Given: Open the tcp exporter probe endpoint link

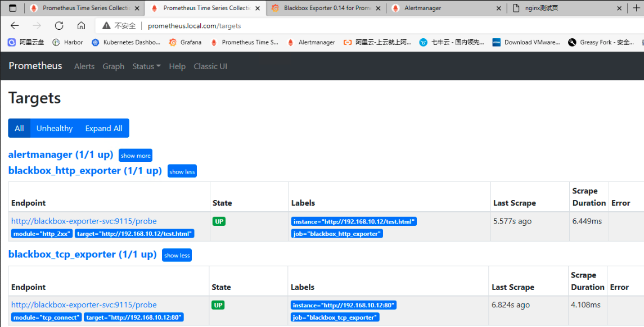Looking at the screenshot, I should tap(84, 305).
